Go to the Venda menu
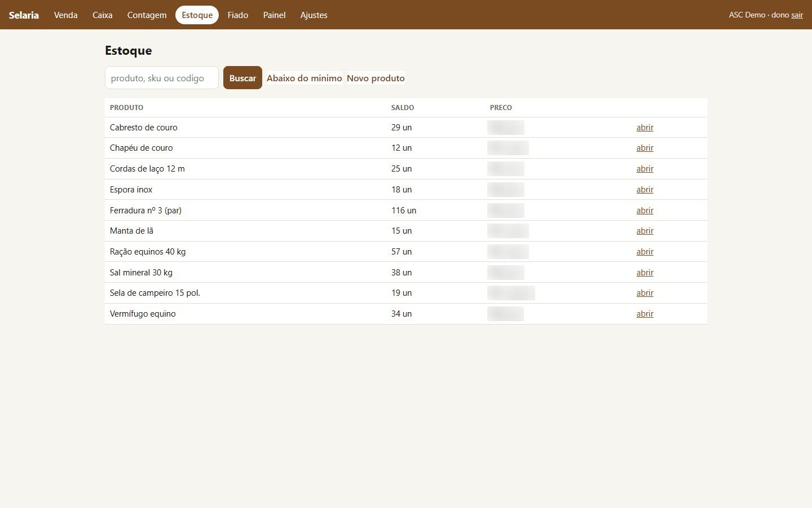Image resolution: width=812 pixels, height=508 pixels. [x=66, y=15]
